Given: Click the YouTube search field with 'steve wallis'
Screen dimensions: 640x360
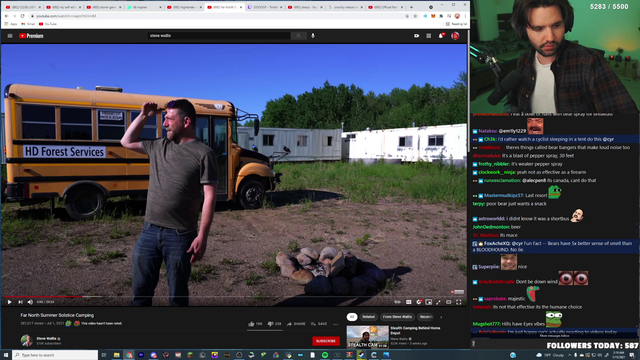Looking at the screenshot, I should 219,36.
